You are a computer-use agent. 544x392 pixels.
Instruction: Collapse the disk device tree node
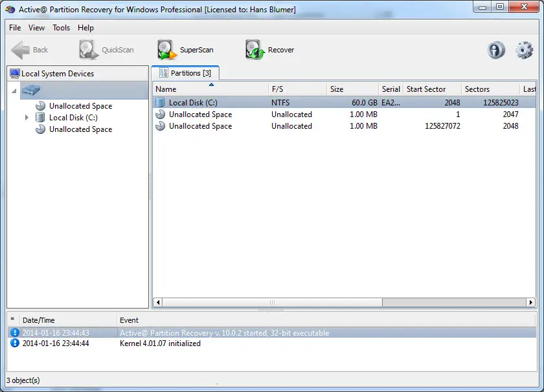click(x=14, y=91)
